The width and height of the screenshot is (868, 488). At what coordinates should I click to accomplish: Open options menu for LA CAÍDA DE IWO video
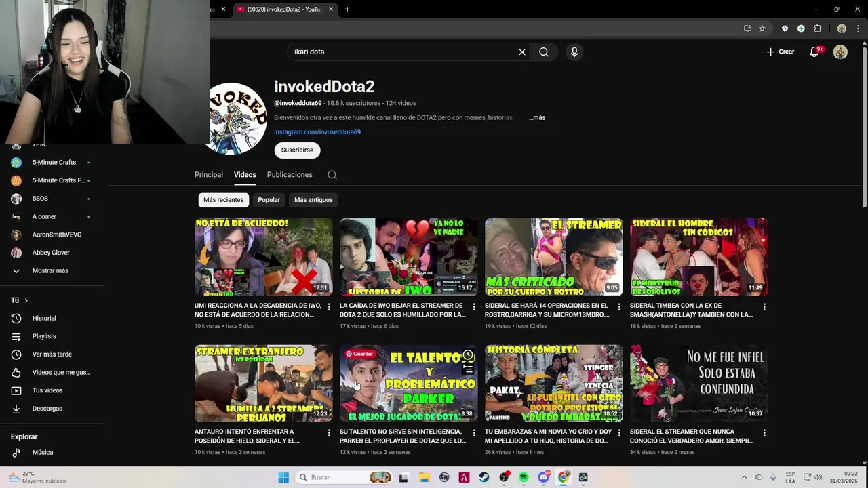tap(474, 307)
